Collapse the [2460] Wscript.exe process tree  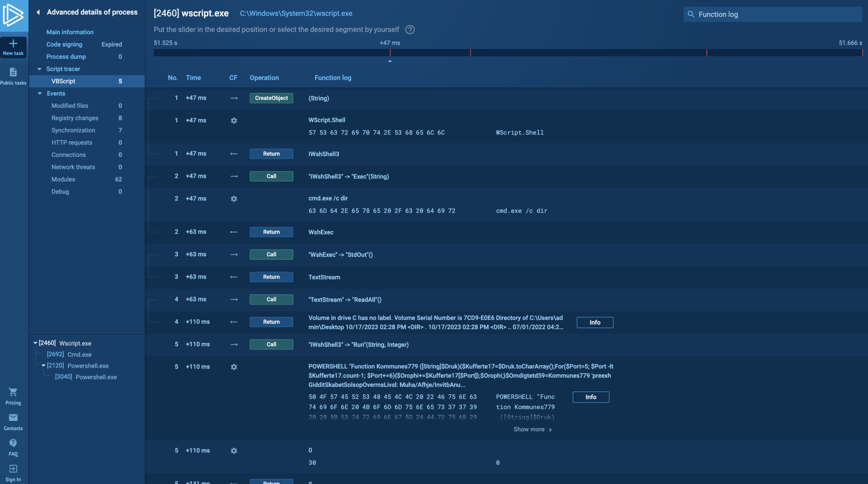(35, 343)
